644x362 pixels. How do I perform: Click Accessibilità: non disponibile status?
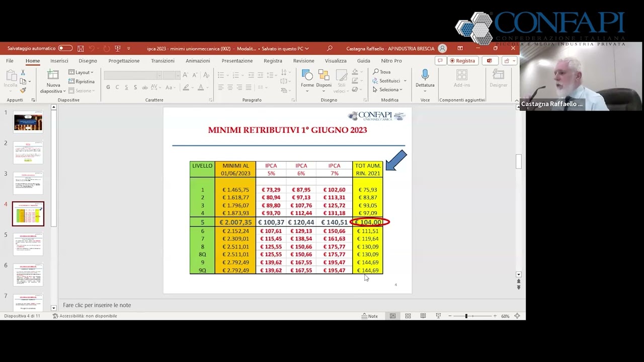click(85, 316)
